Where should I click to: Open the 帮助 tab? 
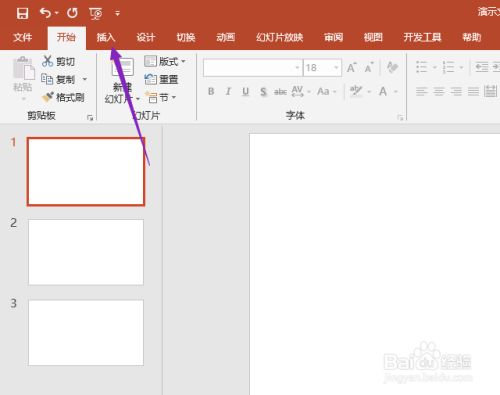[472, 37]
